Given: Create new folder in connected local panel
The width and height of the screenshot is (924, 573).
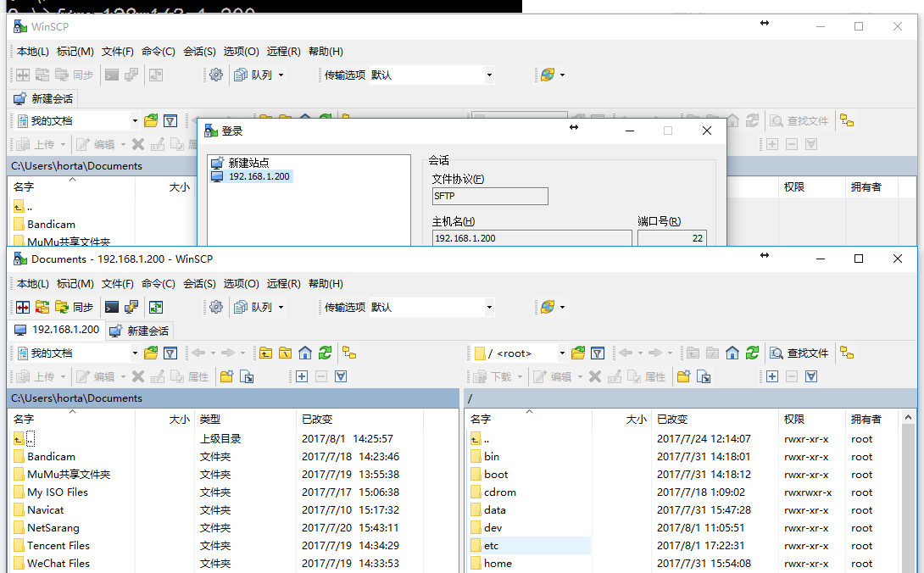Looking at the screenshot, I should coord(227,376).
